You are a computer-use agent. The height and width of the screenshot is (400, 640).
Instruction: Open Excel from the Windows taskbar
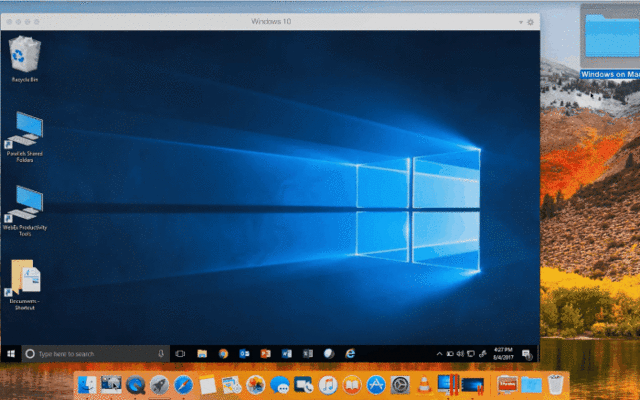click(x=308, y=354)
